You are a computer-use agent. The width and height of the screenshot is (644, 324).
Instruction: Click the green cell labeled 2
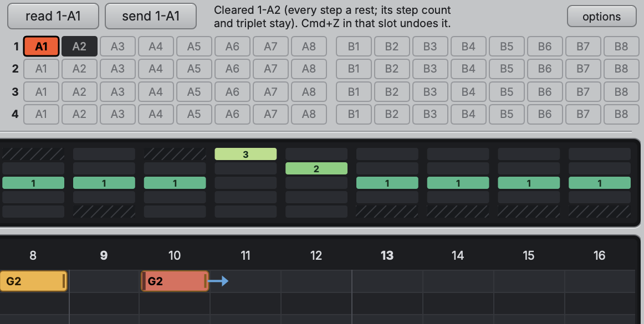tap(316, 168)
